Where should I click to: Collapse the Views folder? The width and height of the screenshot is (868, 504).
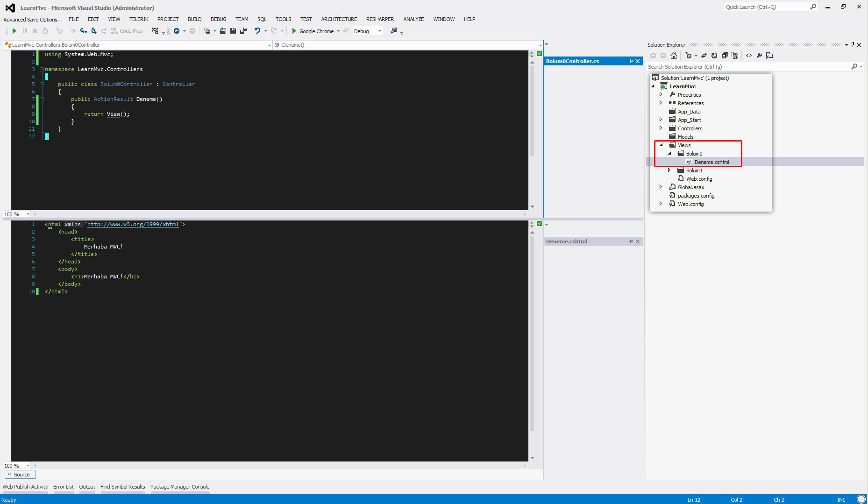pos(661,145)
